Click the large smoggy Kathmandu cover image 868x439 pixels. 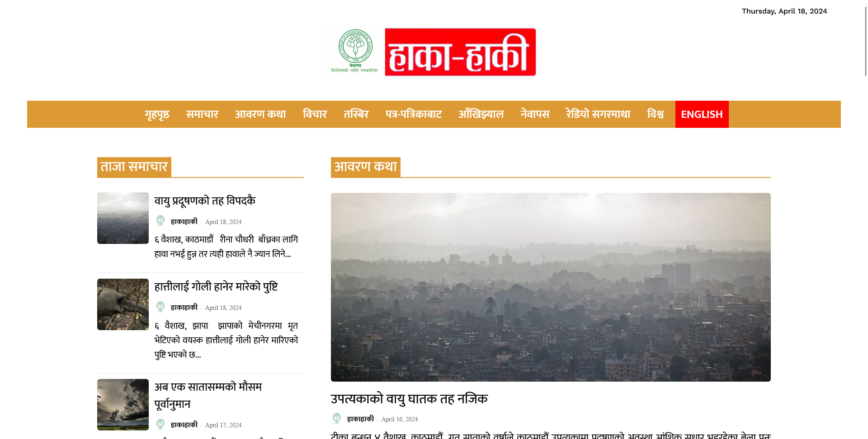[x=551, y=287]
